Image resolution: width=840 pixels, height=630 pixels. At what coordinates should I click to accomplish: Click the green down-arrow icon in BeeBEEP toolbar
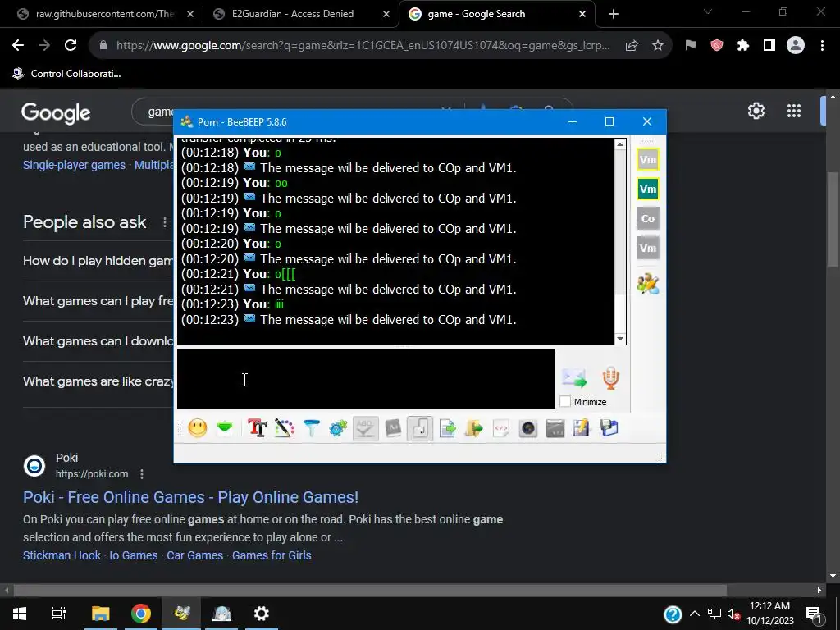click(225, 428)
